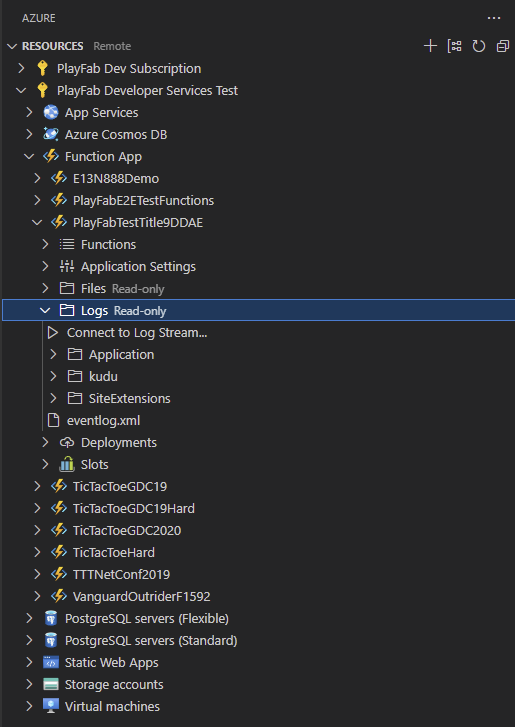Viewport: 515px width, 727px height.
Task: Collapse the Logs folder chevron
Action: [x=45, y=310]
